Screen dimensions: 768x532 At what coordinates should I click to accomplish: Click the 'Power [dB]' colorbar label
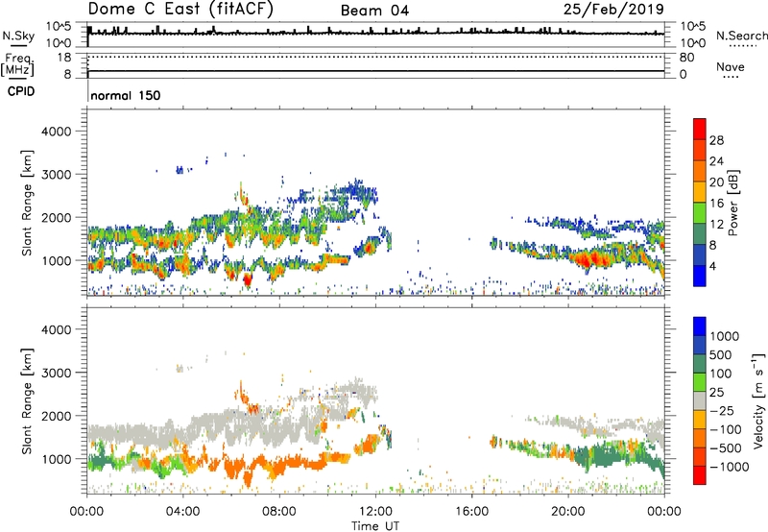pos(732,203)
